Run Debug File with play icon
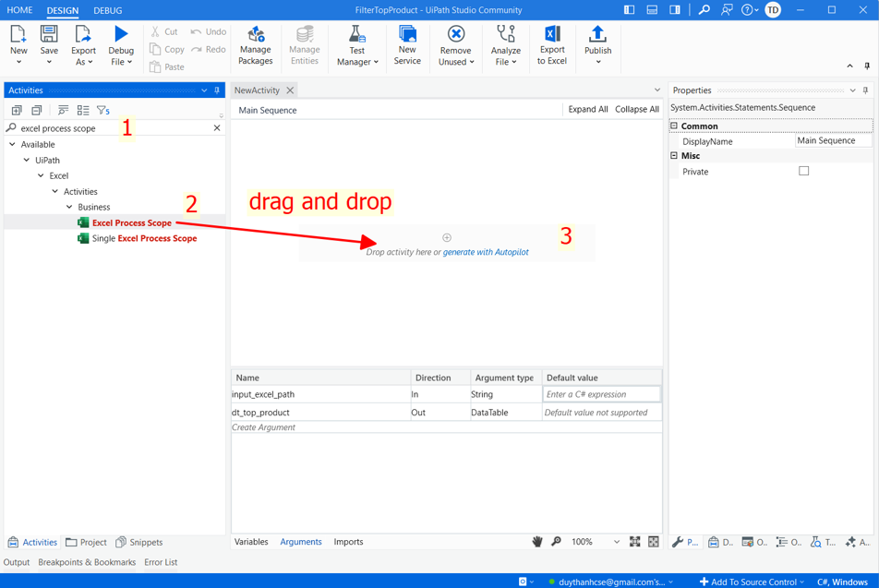Image resolution: width=879 pixels, height=588 pixels. point(121,34)
